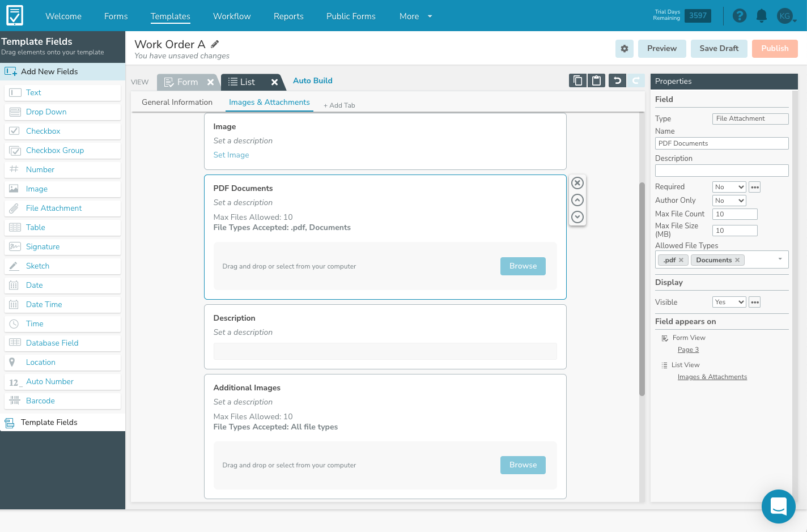The height and width of the screenshot is (532, 807).
Task: Open Visible options ellipsis button
Action: coord(754,303)
